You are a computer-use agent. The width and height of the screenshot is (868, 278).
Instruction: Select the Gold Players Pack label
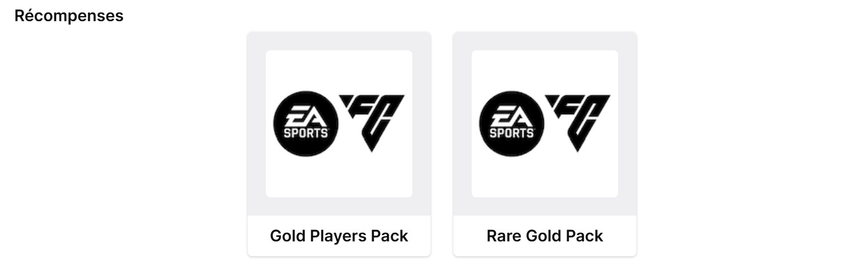pyautogui.click(x=339, y=236)
